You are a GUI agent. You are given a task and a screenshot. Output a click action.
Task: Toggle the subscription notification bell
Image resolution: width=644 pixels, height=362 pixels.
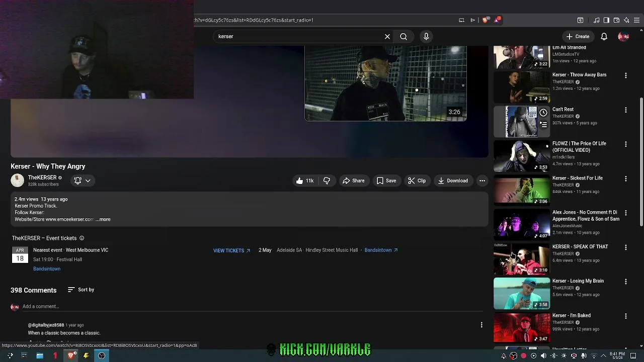click(78, 180)
